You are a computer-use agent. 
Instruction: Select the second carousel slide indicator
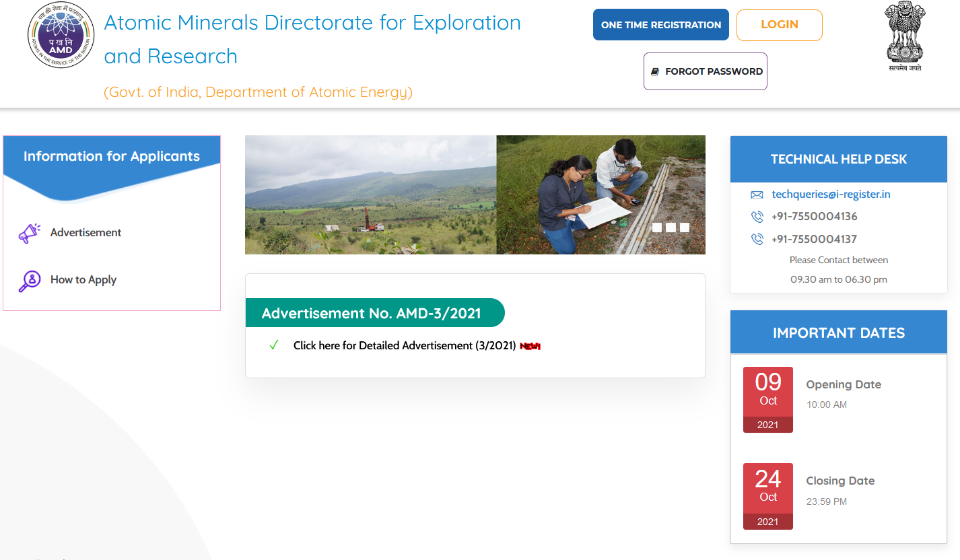pyautogui.click(x=671, y=228)
